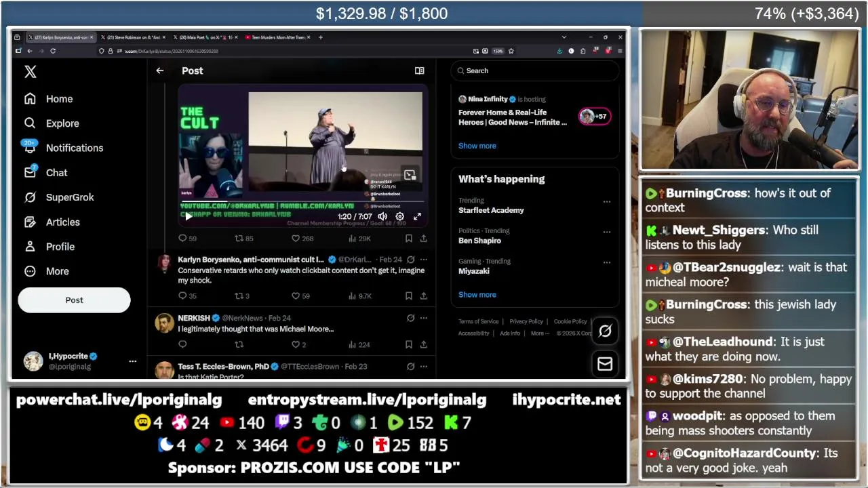Screen dimensions: 868x488
Task: Open a new browser tab
Action: 321,37
